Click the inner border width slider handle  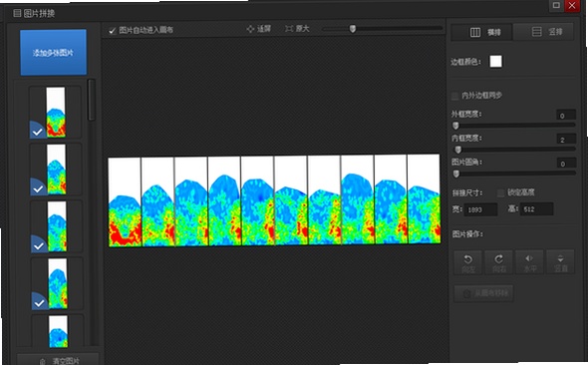[x=457, y=150]
